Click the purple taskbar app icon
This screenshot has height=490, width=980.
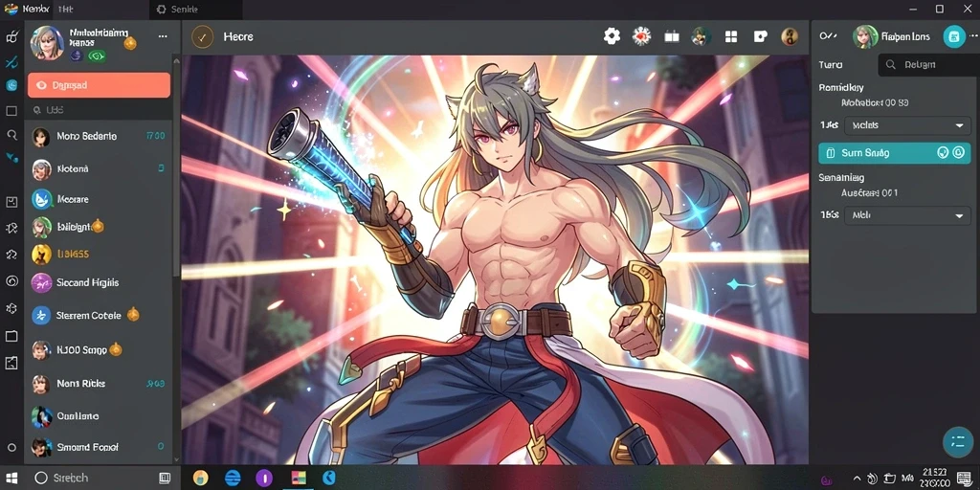tap(264, 479)
